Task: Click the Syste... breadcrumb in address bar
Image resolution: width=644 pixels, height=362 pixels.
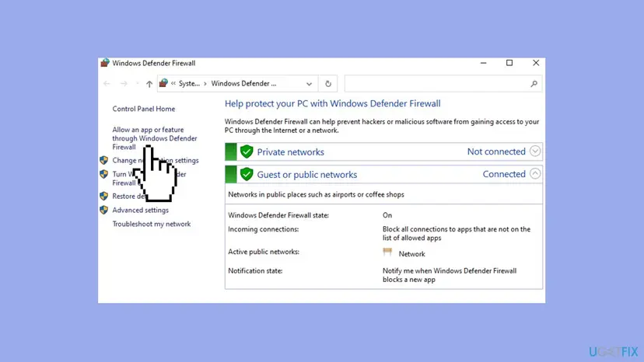Action: 189,84
